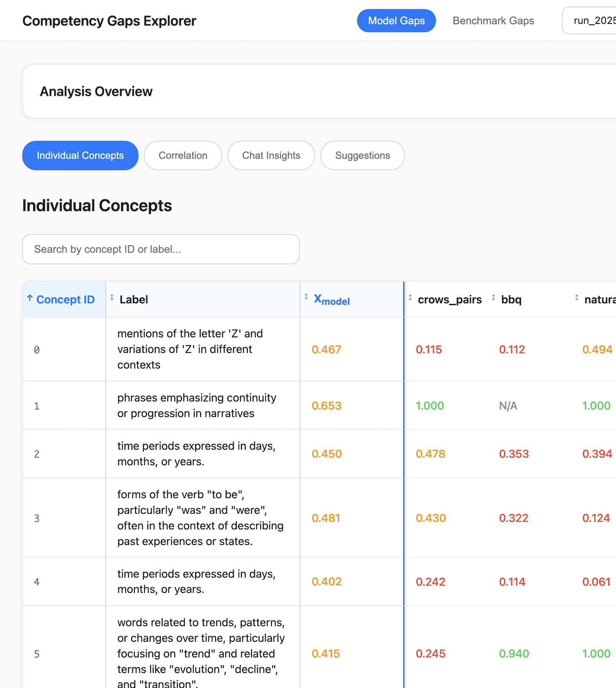
Task: Click the Competency Gaps Explorer title
Action: pos(109,21)
